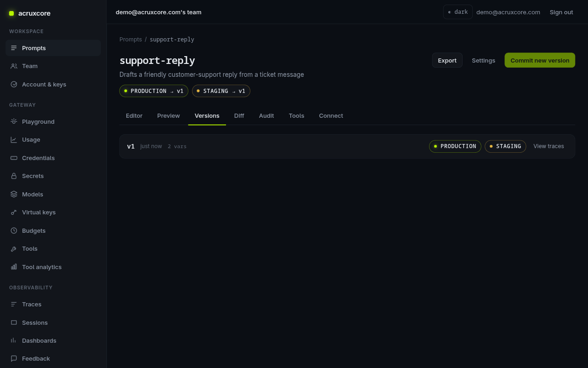Click "demo@acruxcore.com's team" header text

(158, 12)
